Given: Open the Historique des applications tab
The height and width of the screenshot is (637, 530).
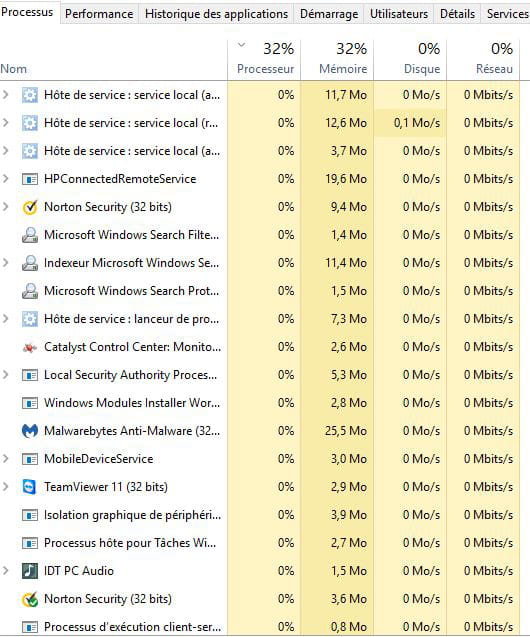Looking at the screenshot, I should click(216, 14).
